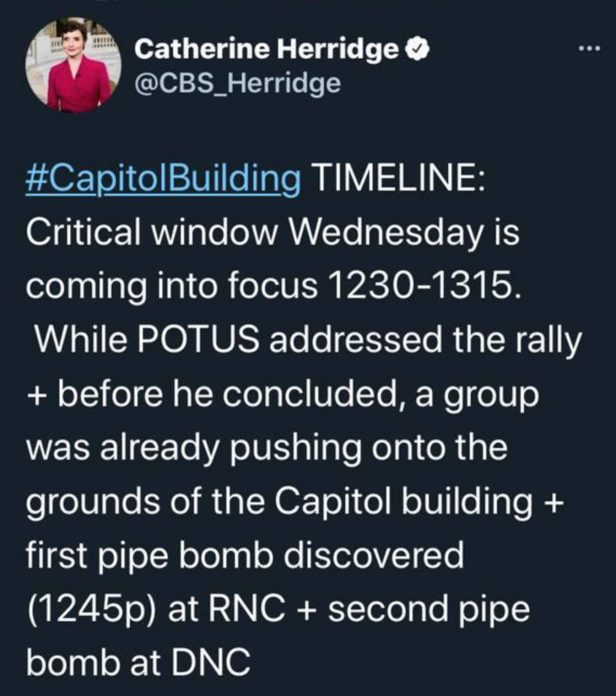Click the DNC text at tweet end

[x=211, y=664]
